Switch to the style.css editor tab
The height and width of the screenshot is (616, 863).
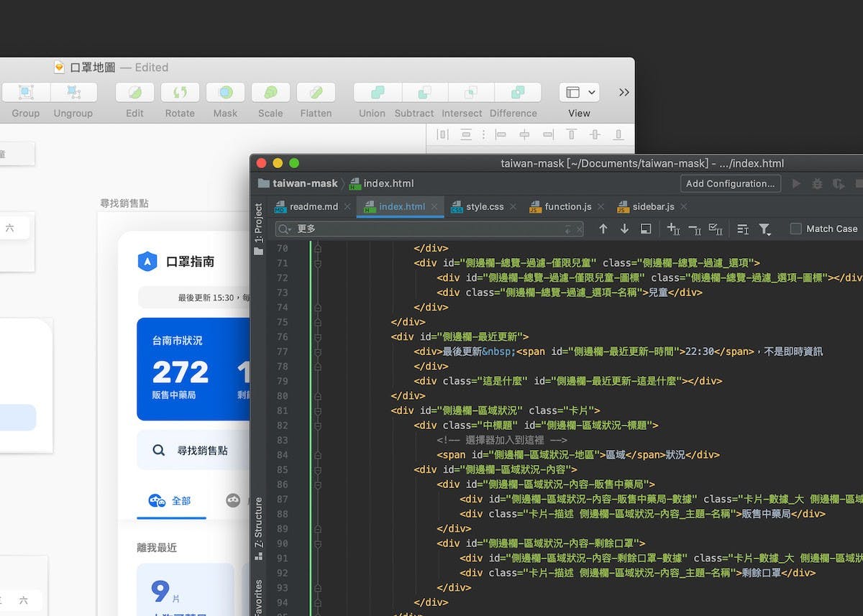484,206
